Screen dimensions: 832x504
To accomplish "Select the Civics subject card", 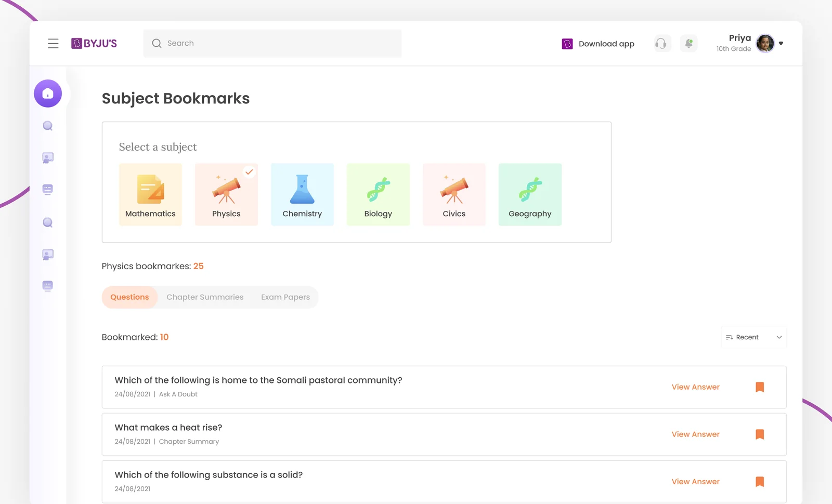I will [454, 194].
